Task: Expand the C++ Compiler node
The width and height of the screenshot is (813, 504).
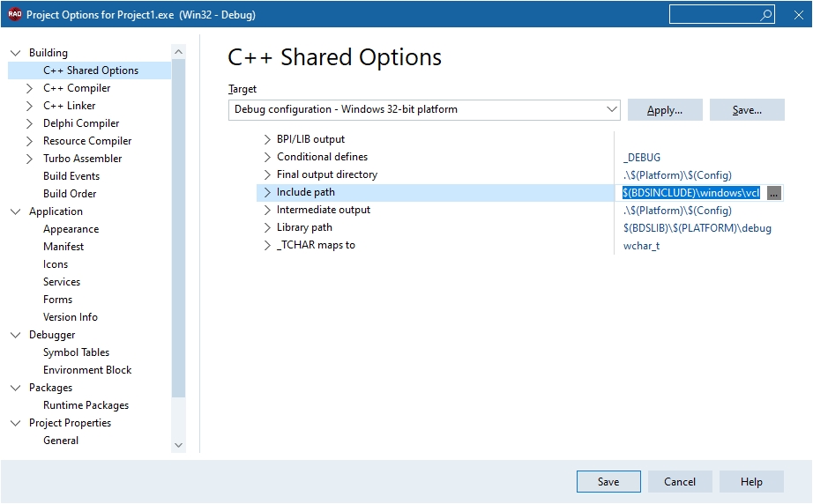Action: coord(30,88)
